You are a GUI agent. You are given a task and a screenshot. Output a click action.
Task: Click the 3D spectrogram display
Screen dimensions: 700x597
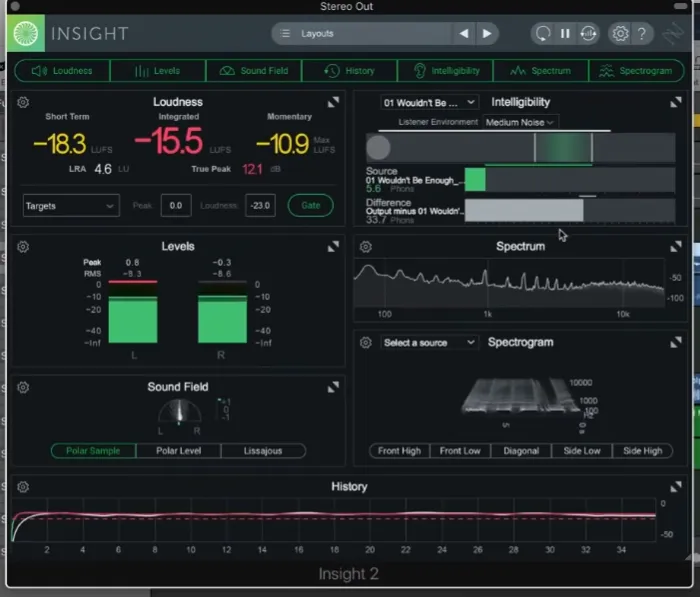tap(521, 395)
